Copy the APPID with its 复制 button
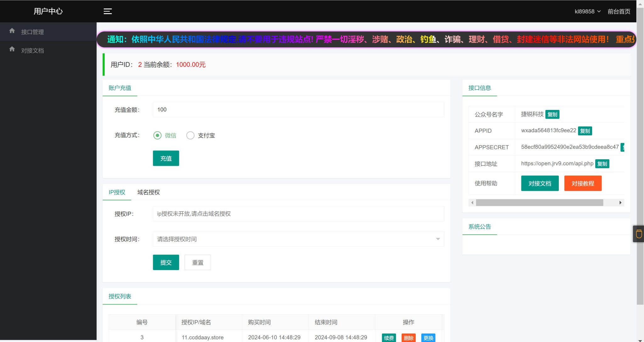644x342 pixels. click(x=585, y=131)
